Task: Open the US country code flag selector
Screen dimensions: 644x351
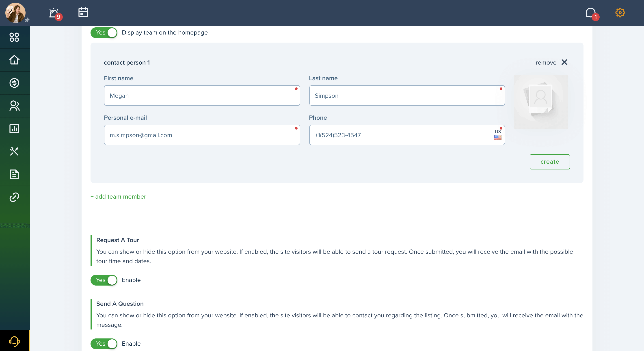Action: pos(497,135)
